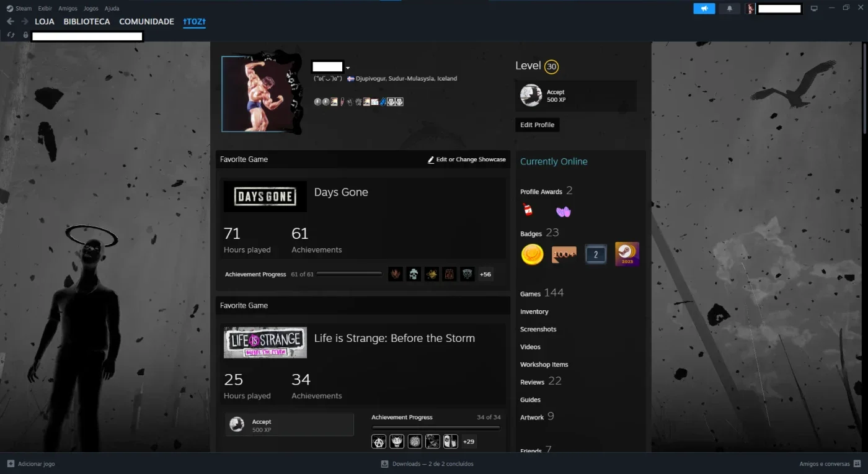Show +56 more Days Gone achievements
This screenshot has height=474, width=868.
coord(485,274)
